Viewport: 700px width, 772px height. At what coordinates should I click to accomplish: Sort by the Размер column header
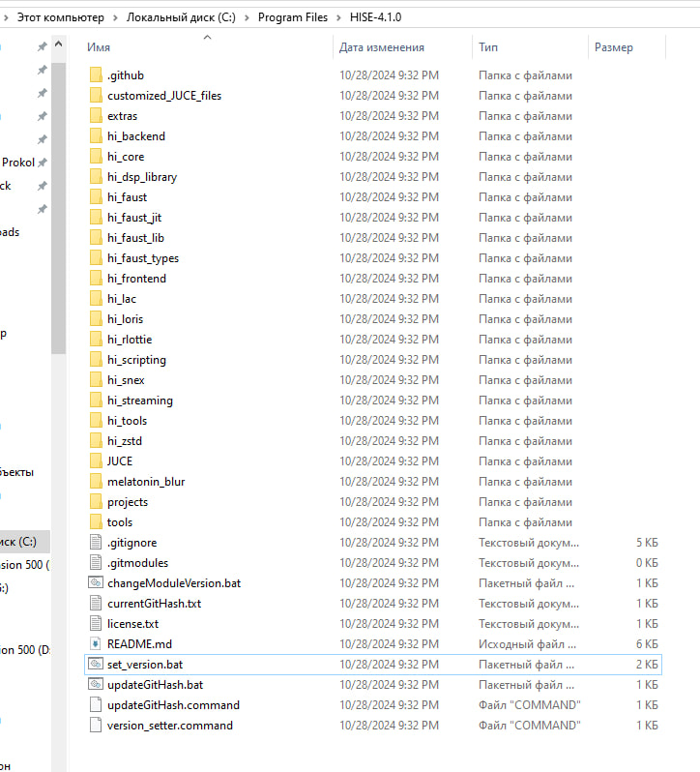[613, 47]
